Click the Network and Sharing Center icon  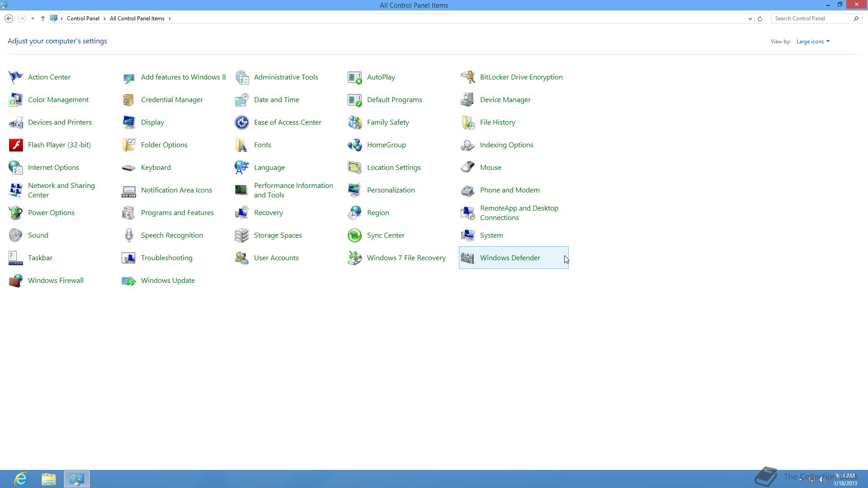tap(16, 190)
